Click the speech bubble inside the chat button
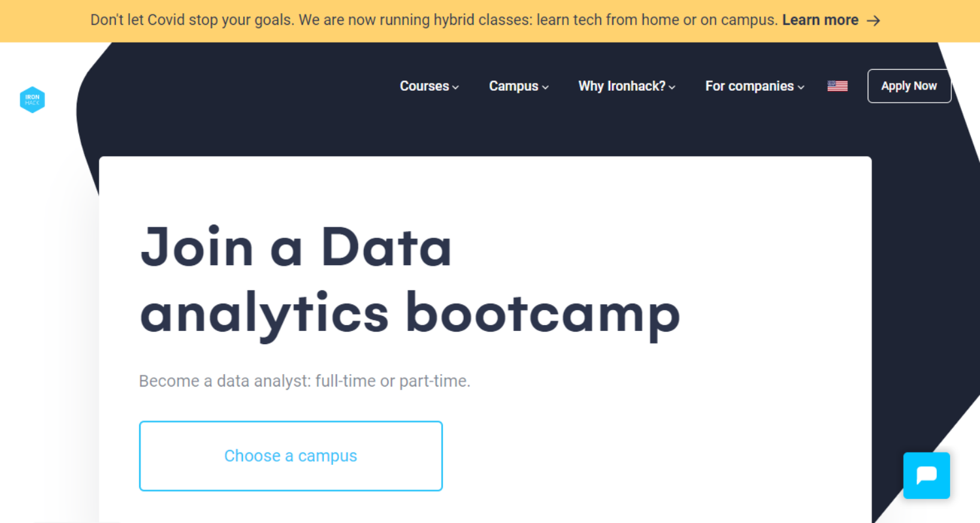 (x=926, y=475)
